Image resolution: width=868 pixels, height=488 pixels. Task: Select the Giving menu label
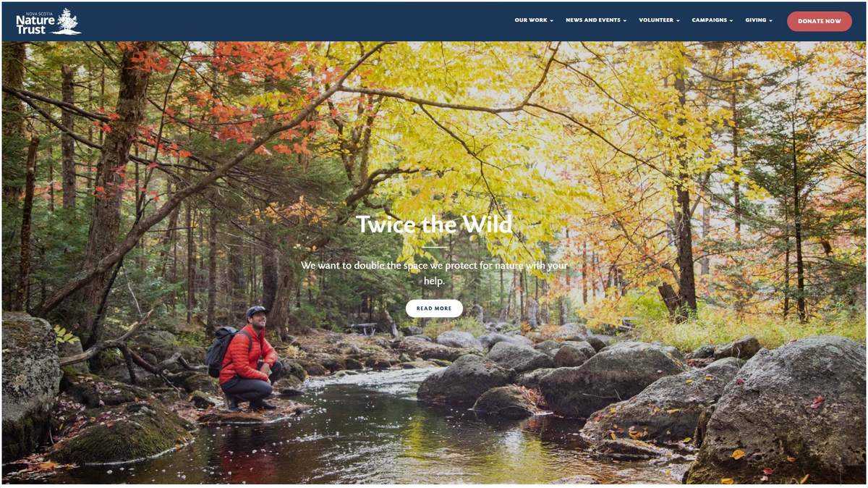[756, 20]
